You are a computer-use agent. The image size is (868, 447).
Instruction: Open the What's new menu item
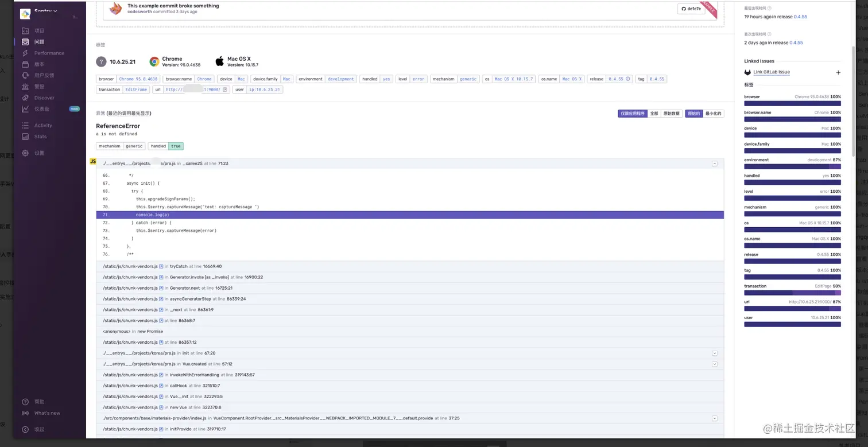pos(47,413)
